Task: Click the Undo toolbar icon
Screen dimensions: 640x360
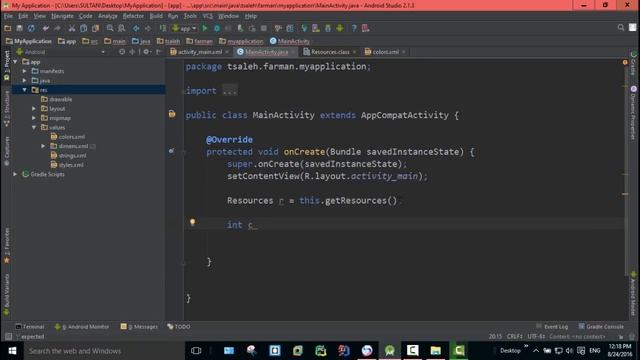Action: [46, 28]
